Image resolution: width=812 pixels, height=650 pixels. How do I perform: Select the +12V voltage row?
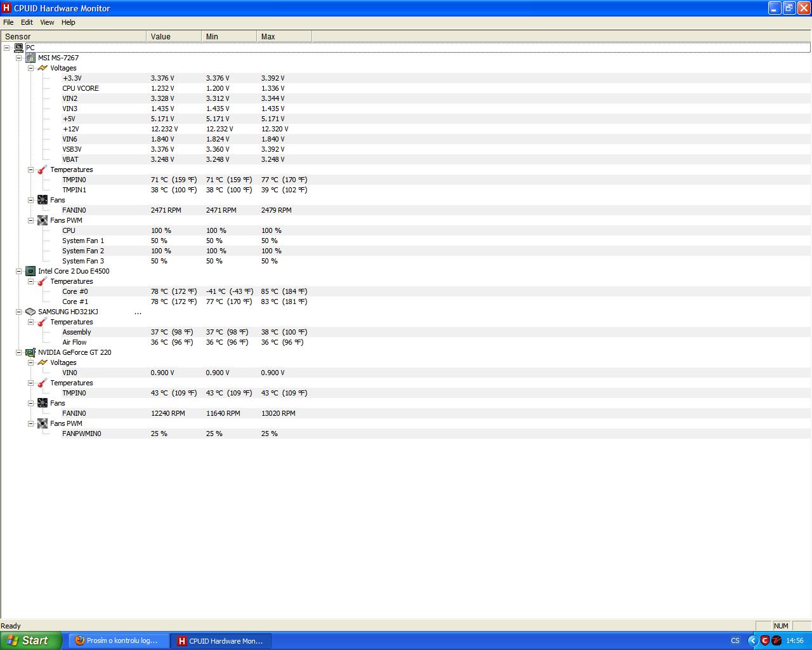point(406,129)
